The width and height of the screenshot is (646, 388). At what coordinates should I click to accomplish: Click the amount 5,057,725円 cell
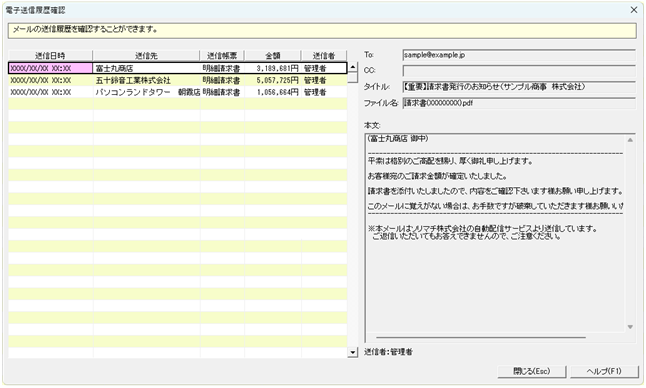point(273,80)
